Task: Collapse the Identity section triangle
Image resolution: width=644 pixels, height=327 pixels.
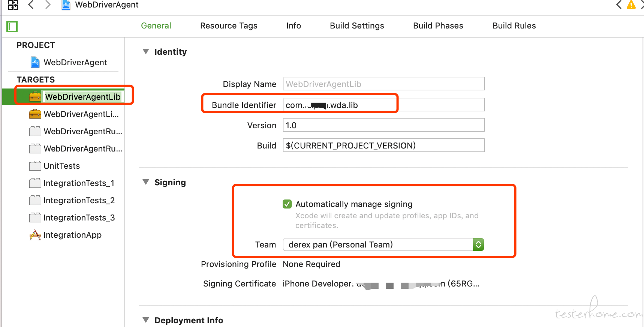Action: (x=146, y=51)
